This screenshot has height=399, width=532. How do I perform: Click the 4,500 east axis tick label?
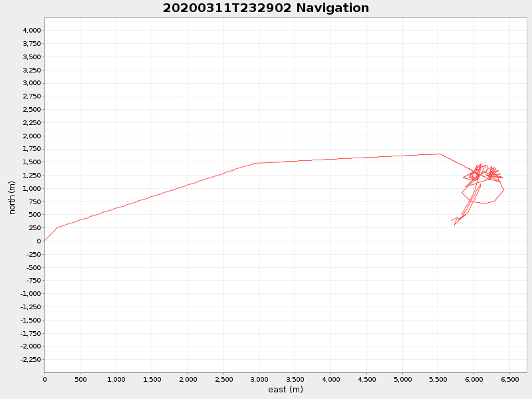coord(367,379)
